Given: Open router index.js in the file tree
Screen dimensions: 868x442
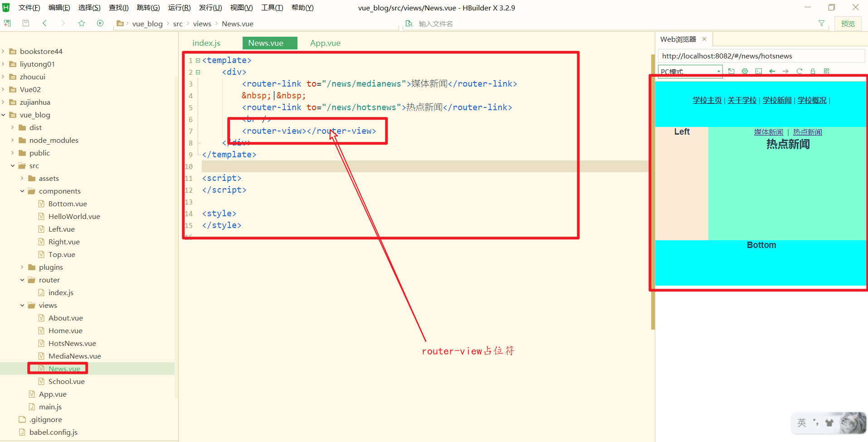Looking at the screenshot, I should (61, 292).
